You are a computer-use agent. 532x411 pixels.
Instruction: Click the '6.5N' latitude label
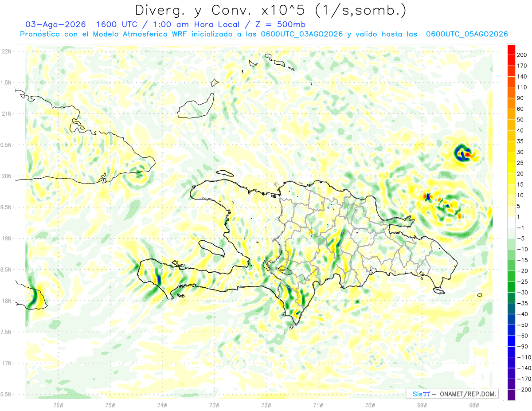[7, 394]
